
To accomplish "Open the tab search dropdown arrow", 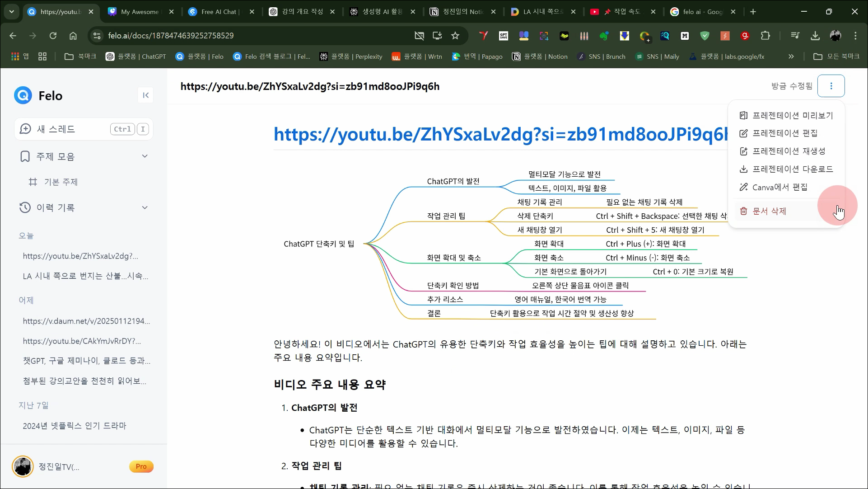I will (12, 12).
